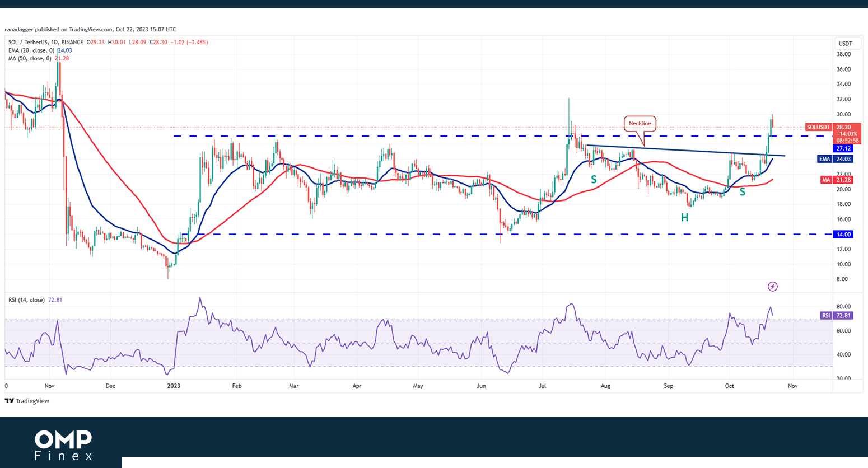Click the Jun label on time axis
This screenshot has width=868, height=468.
coord(481,386)
